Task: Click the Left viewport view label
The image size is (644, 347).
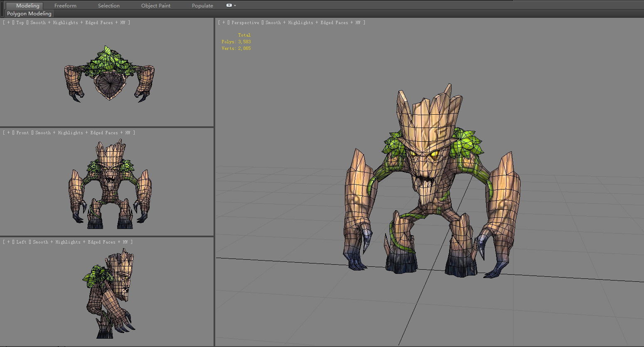Action: pos(21,242)
